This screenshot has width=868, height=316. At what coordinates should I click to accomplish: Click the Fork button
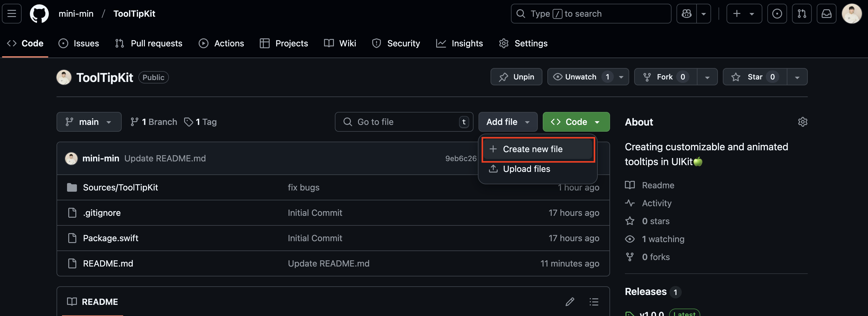(x=665, y=77)
